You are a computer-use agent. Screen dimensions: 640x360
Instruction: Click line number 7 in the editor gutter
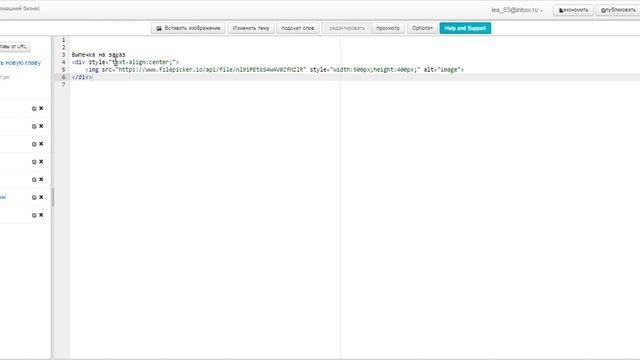(63, 84)
